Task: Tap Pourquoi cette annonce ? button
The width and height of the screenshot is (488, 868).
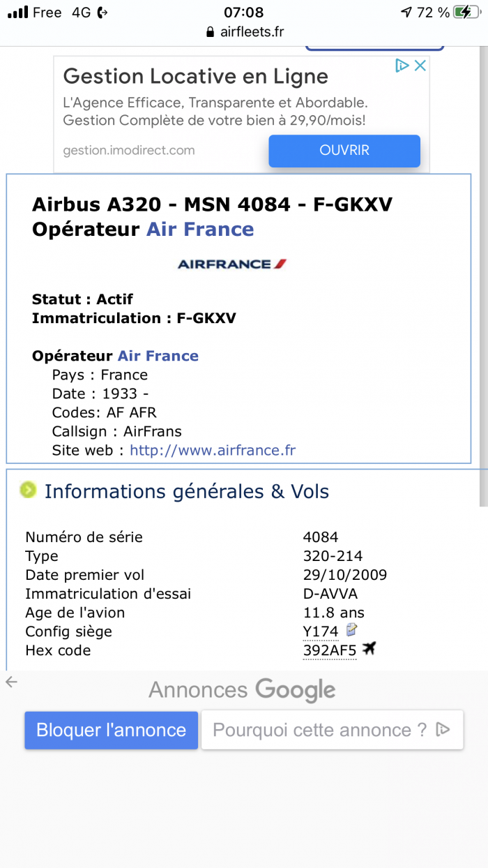Action: (333, 731)
